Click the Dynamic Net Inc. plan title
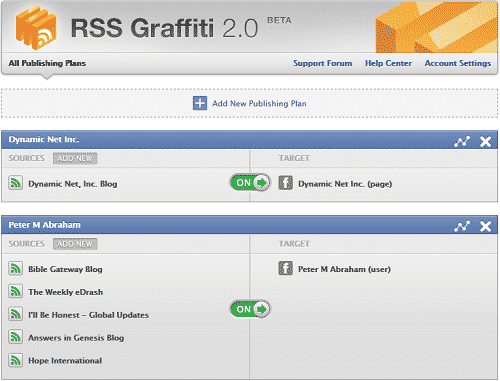This screenshot has height=381, width=500. coord(44,140)
